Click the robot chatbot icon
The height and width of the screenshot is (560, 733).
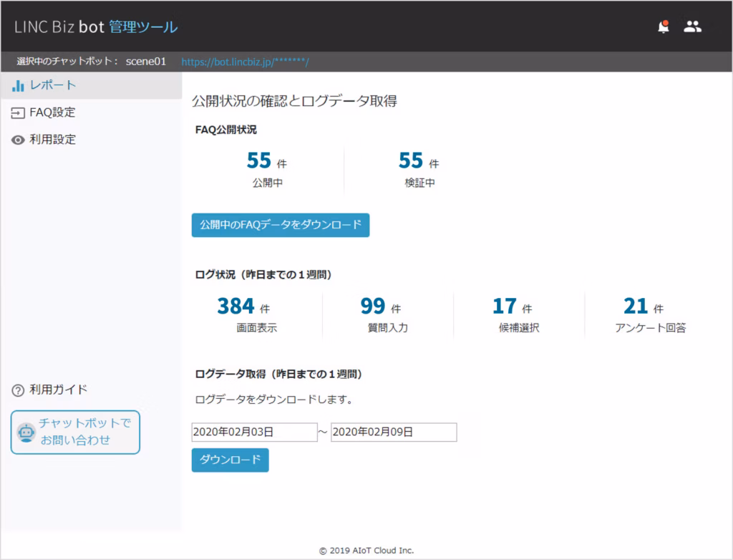[x=26, y=433]
